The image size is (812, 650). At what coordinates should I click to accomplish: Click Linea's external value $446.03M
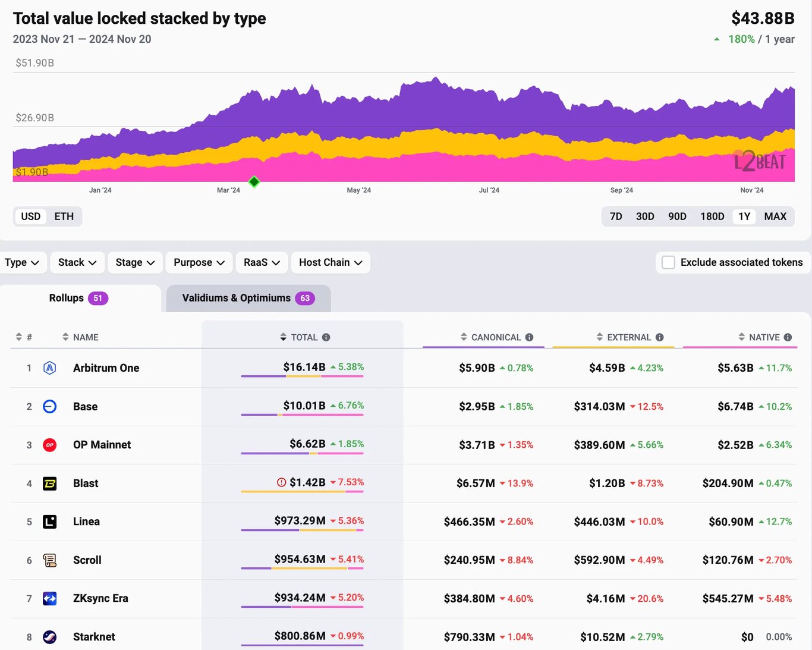coord(600,522)
